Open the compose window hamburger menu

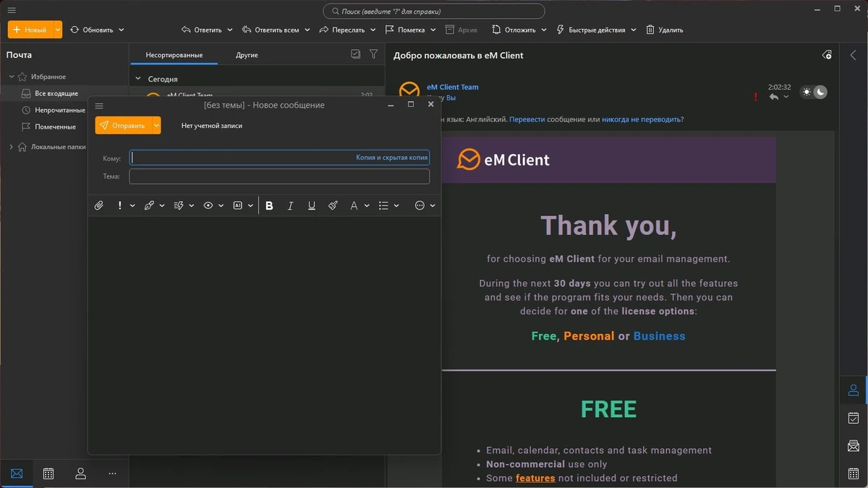[99, 106]
